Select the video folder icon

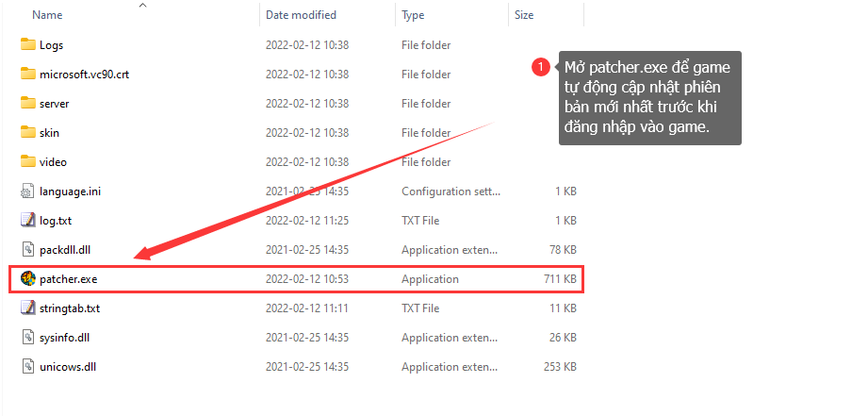(27, 162)
